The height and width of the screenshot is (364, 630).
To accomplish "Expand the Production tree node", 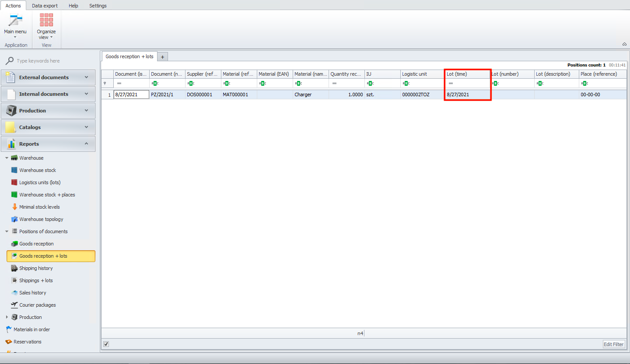I will click(7, 317).
